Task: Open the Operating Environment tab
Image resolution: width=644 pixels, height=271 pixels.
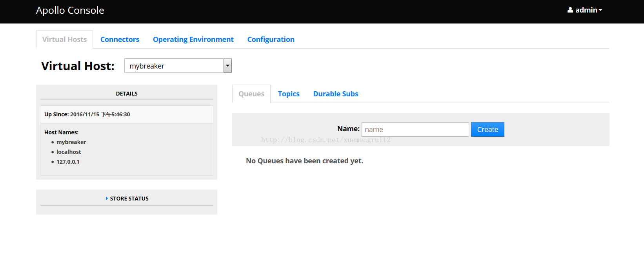Action: (193, 40)
